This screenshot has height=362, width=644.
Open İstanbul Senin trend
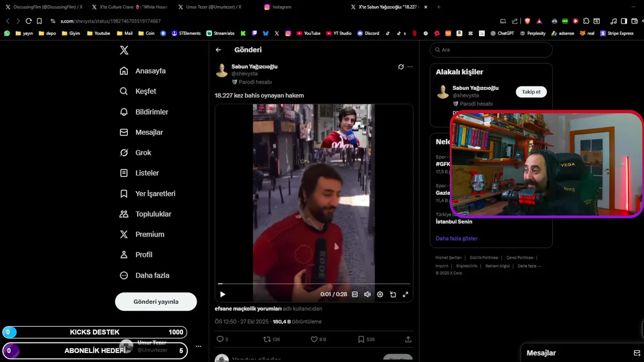point(454,221)
